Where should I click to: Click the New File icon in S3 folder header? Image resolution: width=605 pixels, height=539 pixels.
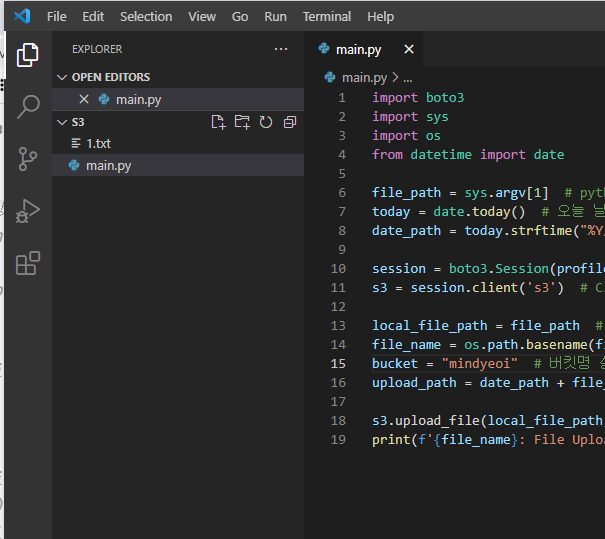(218, 122)
